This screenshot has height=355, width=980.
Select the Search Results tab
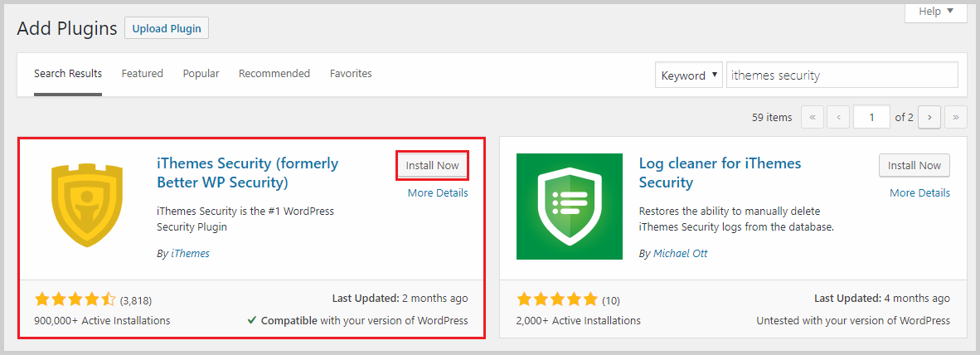pos(67,74)
